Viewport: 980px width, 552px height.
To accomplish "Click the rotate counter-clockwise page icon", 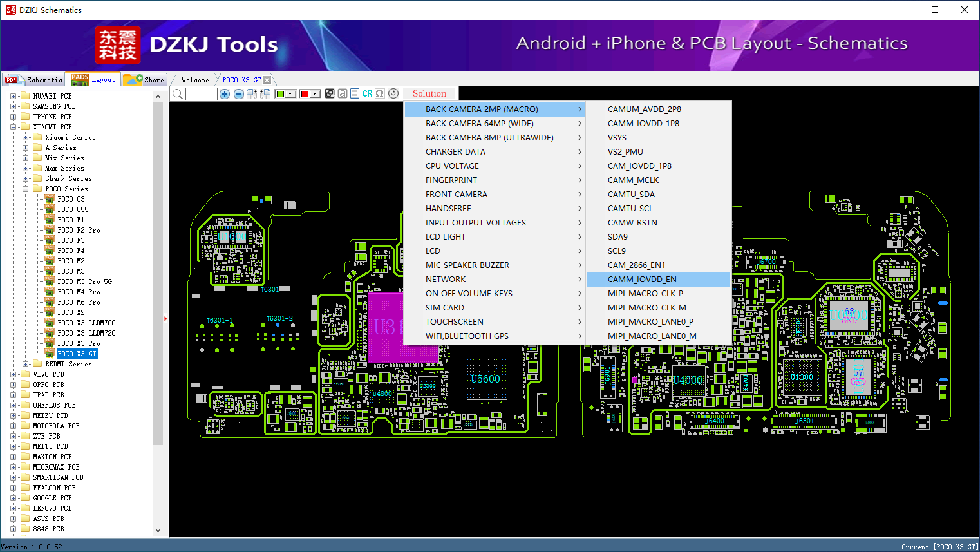I will (x=265, y=94).
